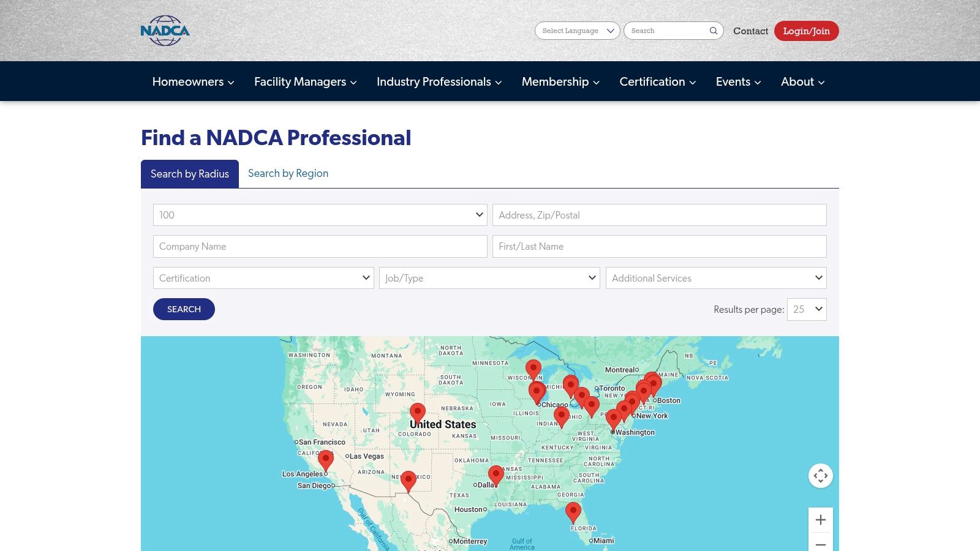Image resolution: width=980 pixels, height=551 pixels.
Task: Click the search magnifier icon
Action: pyautogui.click(x=712, y=31)
